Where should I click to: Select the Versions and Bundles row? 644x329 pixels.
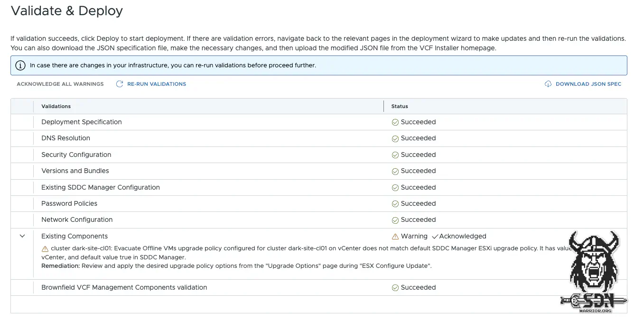pyautogui.click(x=75, y=171)
